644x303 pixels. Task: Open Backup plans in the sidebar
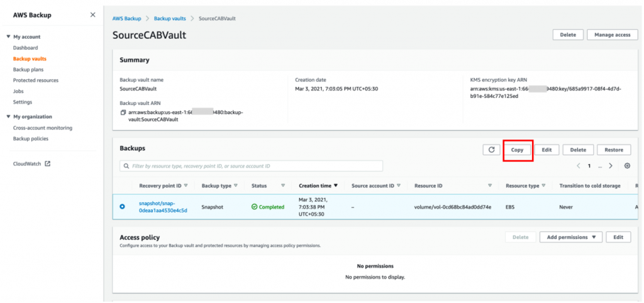pyautogui.click(x=28, y=69)
